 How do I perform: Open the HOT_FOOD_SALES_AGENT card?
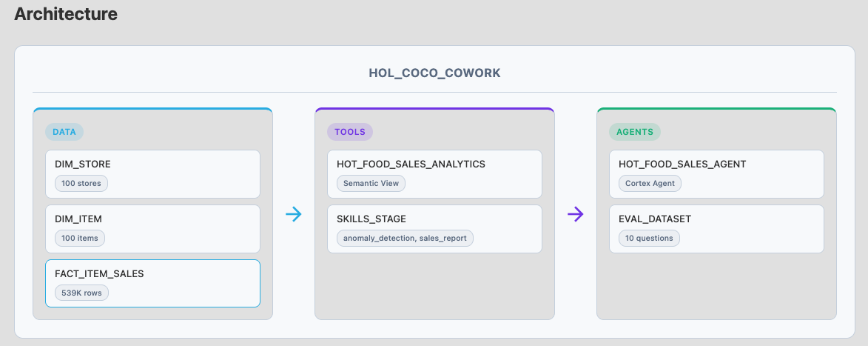click(x=716, y=174)
